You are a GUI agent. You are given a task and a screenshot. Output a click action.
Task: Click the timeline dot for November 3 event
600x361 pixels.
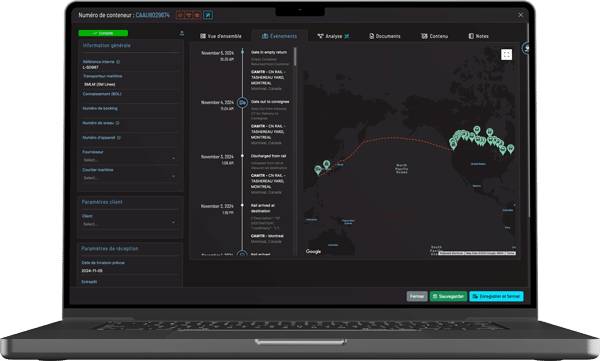coord(242,156)
